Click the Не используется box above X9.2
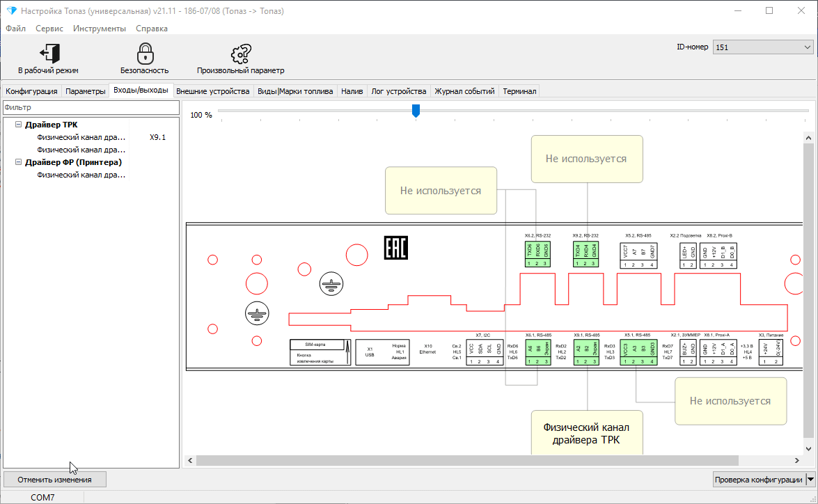The height and width of the screenshot is (504, 818). pyautogui.click(x=587, y=159)
